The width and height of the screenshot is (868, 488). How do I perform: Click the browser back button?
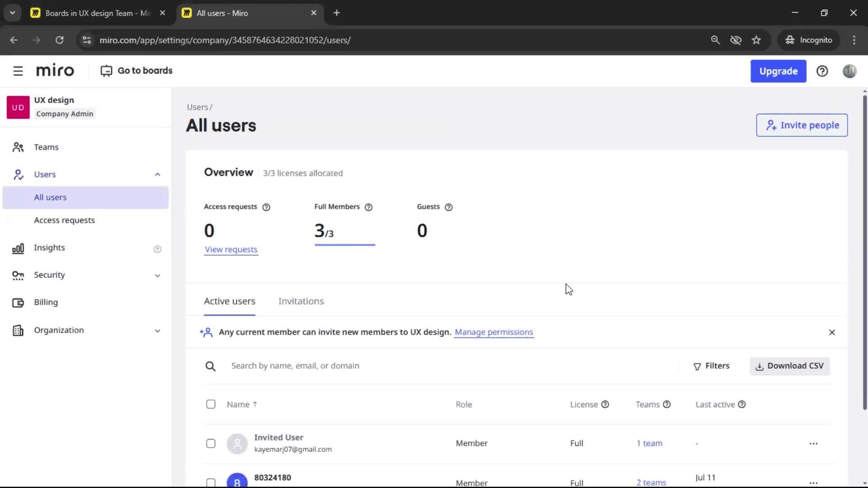[x=14, y=40]
